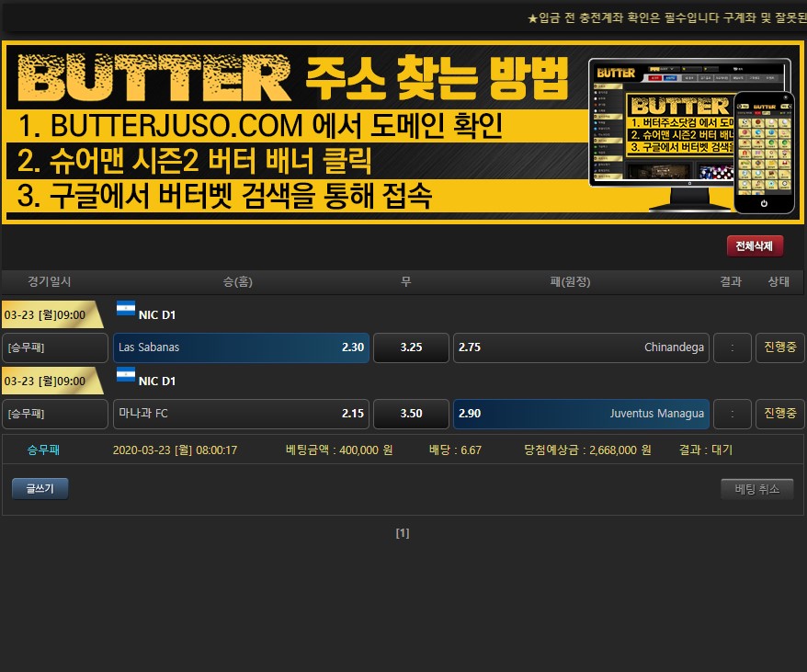The image size is (807, 672).
Task: Click the 경기일시 column header
Action: [x=50, y=281]
